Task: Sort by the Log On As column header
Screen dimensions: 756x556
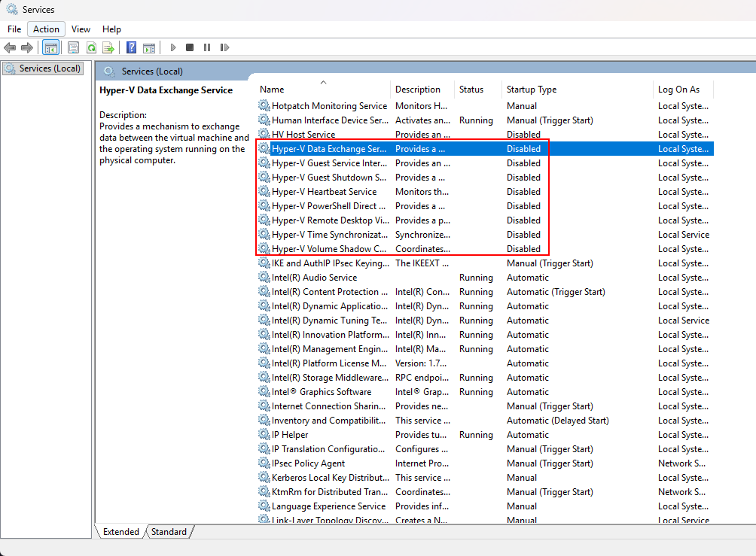Action: 683,89
